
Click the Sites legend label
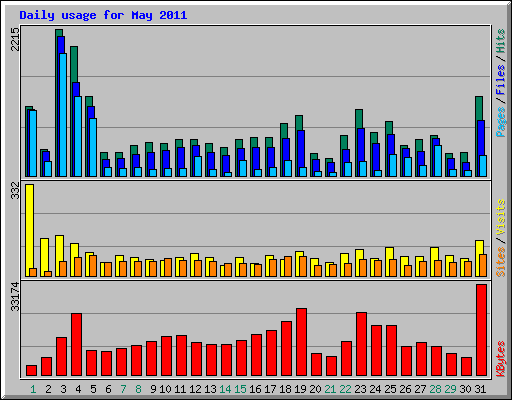coord(501,262)
